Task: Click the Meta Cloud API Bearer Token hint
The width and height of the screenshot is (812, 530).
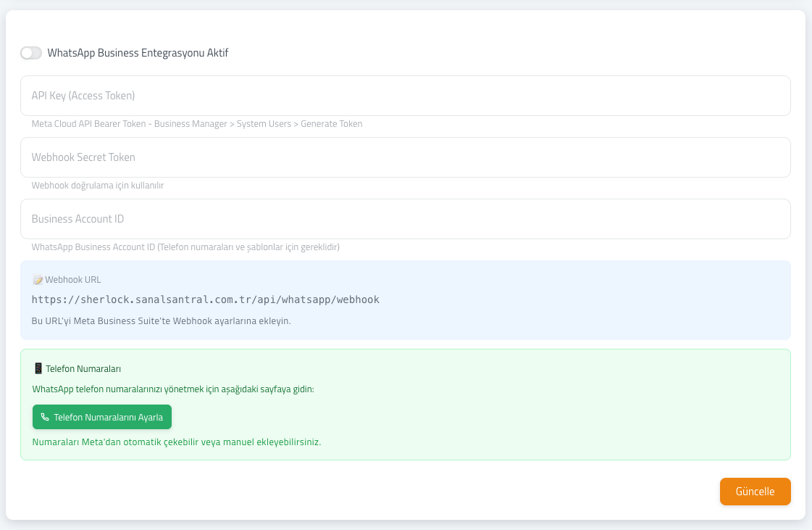Action: pyautogui.click(x=197, y=124)
